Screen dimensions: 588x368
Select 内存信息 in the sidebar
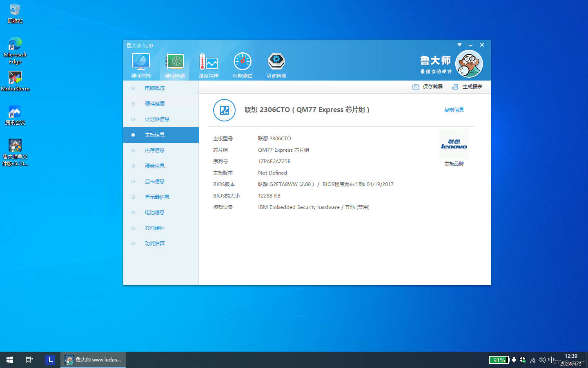[x=155, y=150]
